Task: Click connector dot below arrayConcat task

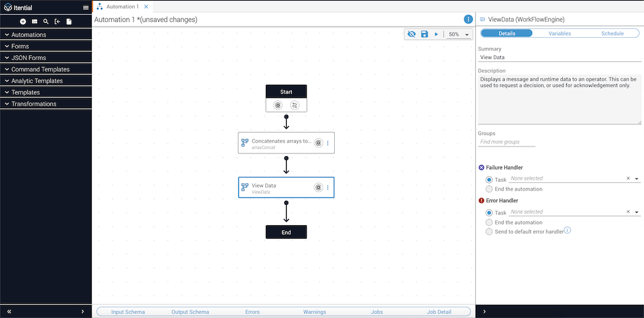Action: (x=286, y=158)
